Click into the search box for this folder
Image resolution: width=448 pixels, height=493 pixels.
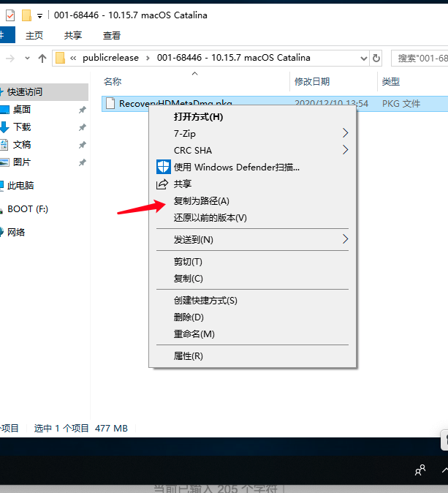[x=419, y=59]
